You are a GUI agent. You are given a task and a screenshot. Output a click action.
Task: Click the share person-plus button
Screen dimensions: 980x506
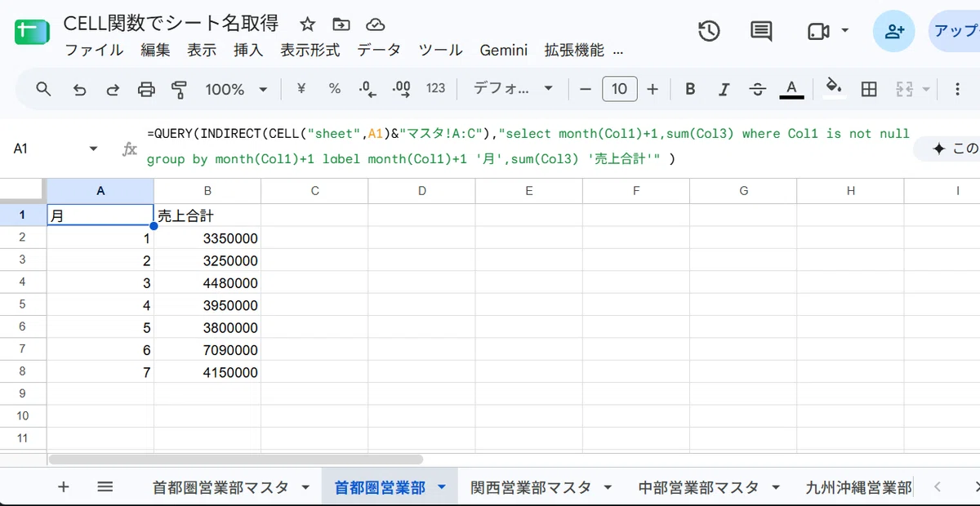(893, 31)
